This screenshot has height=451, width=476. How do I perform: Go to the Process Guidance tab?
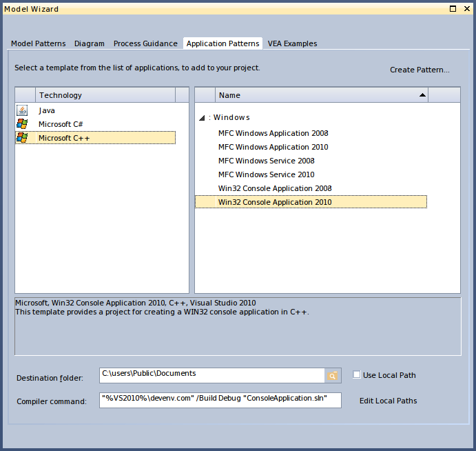(145, 43)
